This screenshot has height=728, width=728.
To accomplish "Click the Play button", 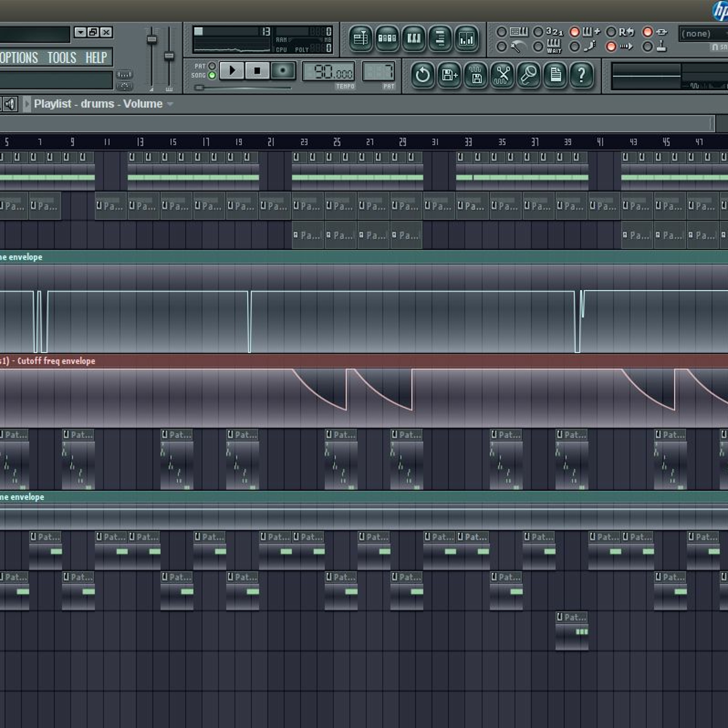I will point(232,71).
